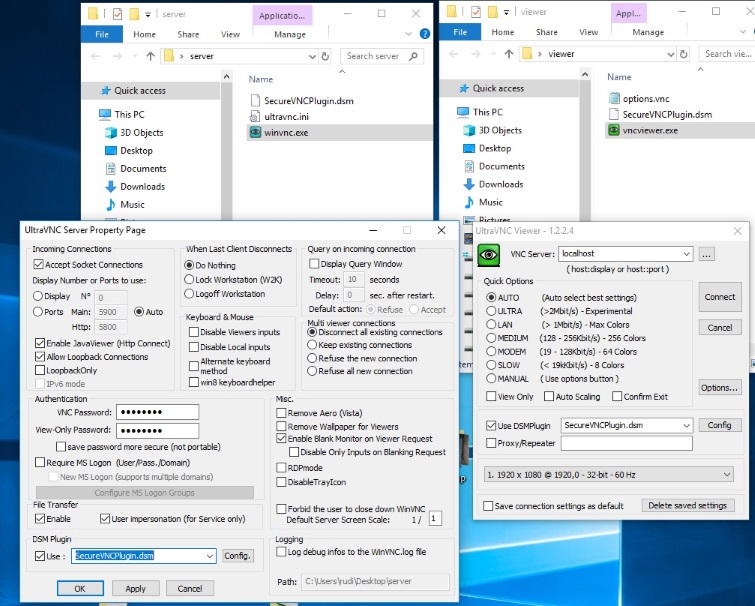Open Downloads in server window sidebar

142,186
